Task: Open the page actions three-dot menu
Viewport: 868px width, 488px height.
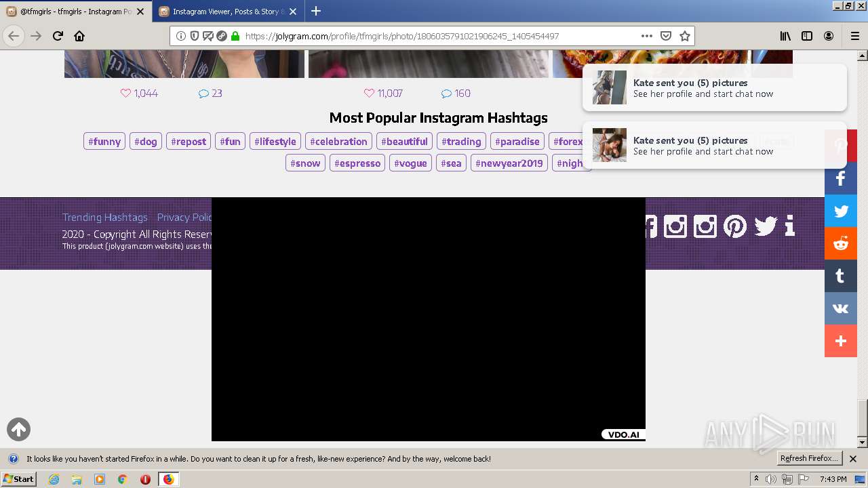Action: coord(646,36)
